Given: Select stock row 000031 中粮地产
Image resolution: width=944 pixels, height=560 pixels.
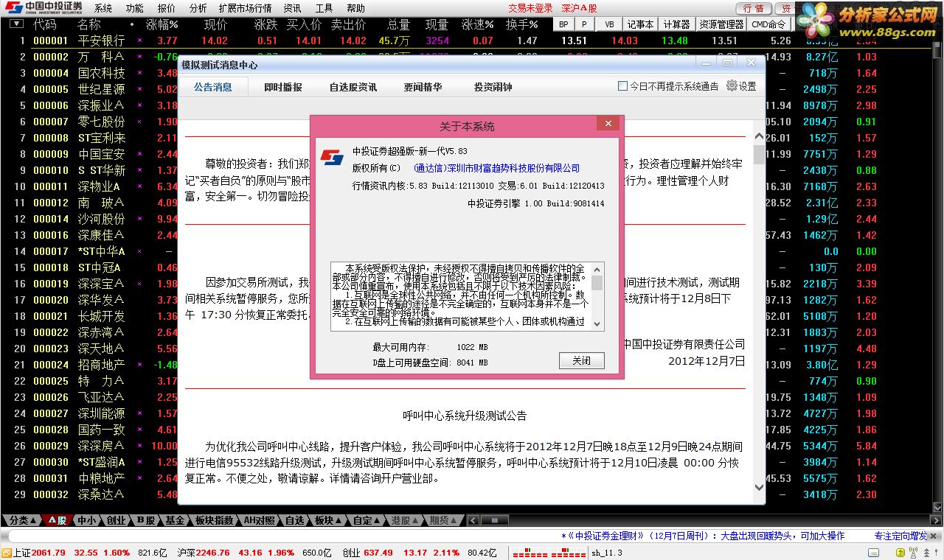Looking at the screenshot, I should pyautogui.click(x=88, y=478).
